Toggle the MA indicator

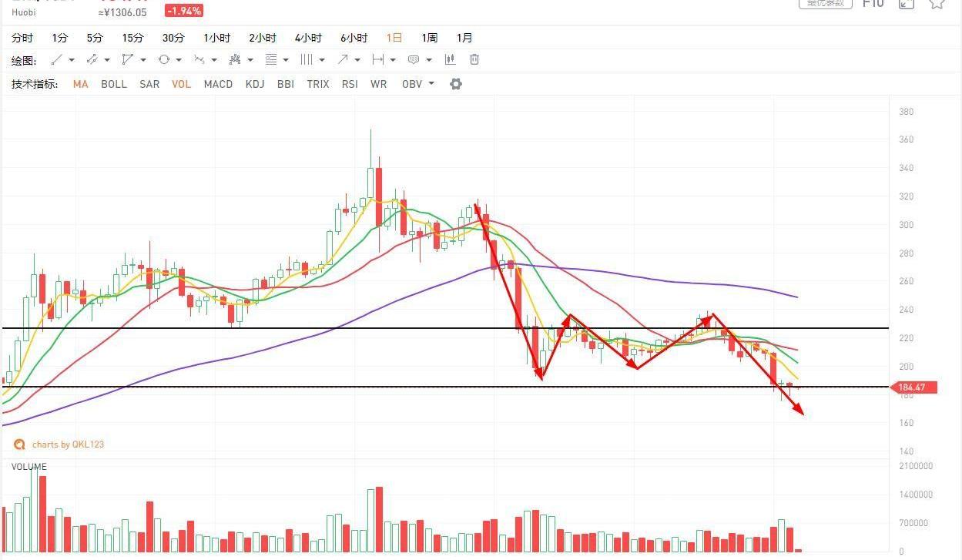[x=80, y=84]
